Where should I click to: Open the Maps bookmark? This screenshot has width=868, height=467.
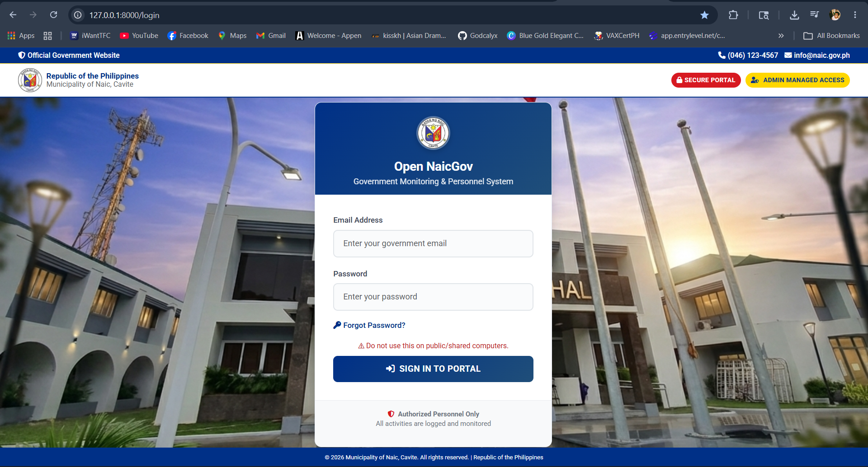pos(232,36)
